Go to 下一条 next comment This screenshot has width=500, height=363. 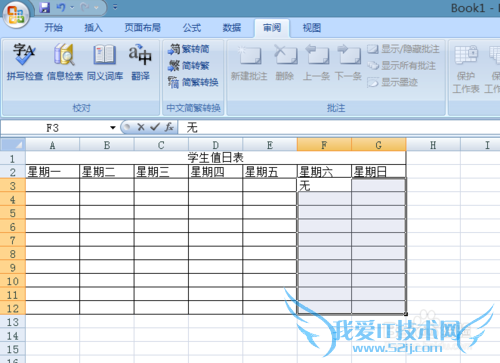coord(348,63)
